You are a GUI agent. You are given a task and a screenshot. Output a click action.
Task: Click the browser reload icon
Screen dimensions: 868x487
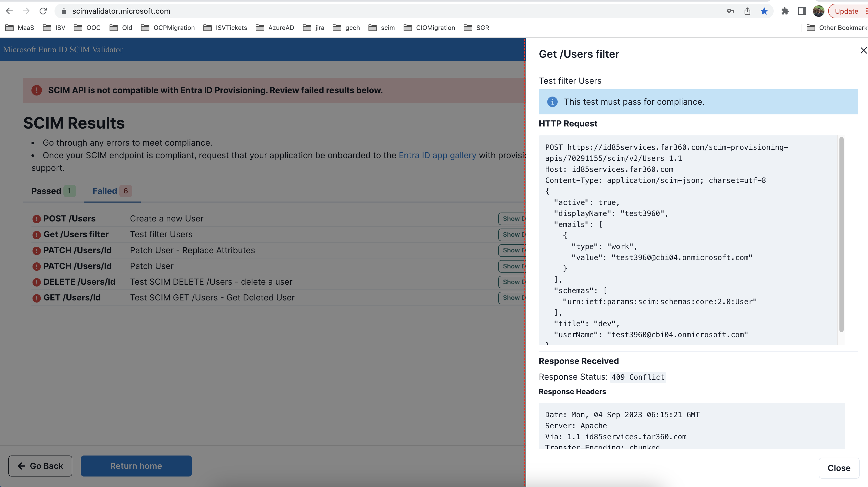[x=43, y=11]
